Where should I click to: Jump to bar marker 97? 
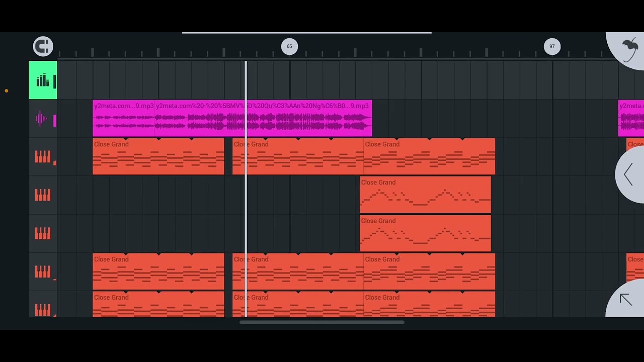tap(552, 46)
